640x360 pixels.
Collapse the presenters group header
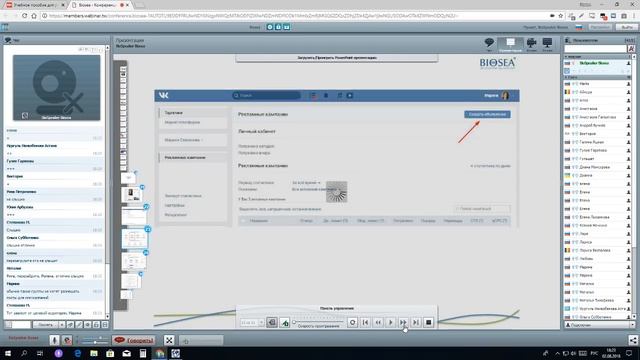pos(598,57)
